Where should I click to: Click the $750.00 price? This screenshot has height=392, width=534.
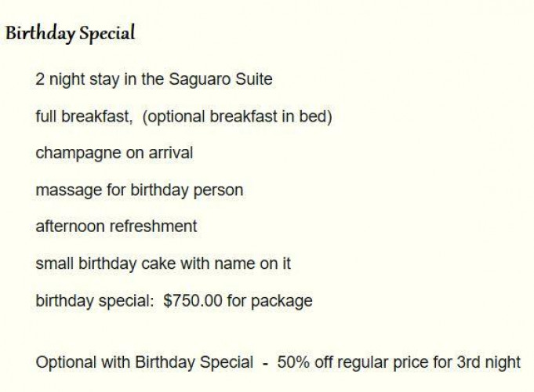coord(194,300)
